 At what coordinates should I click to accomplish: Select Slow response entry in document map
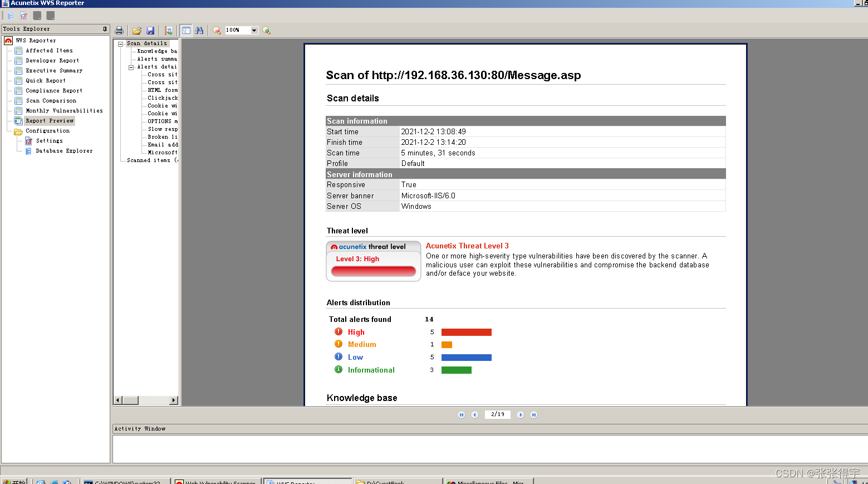click(163, 129)
